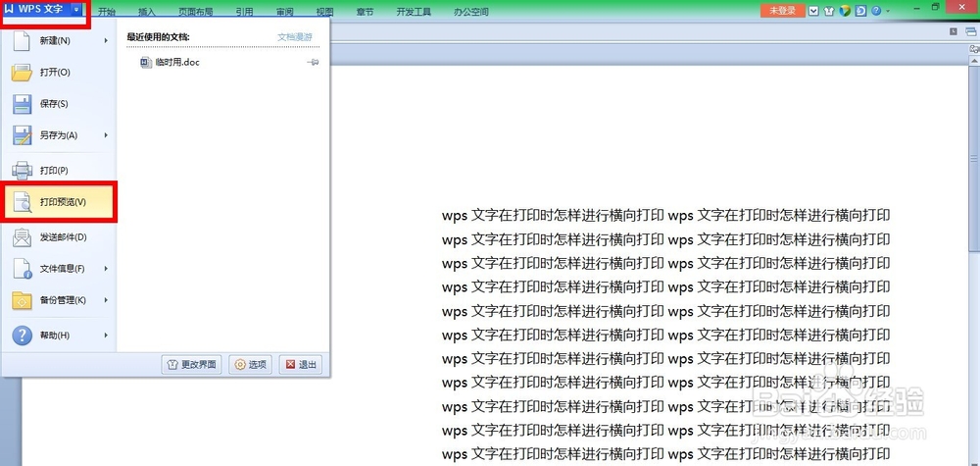
Task: Open the blue question mark help icon
Action: pos(876,11)
